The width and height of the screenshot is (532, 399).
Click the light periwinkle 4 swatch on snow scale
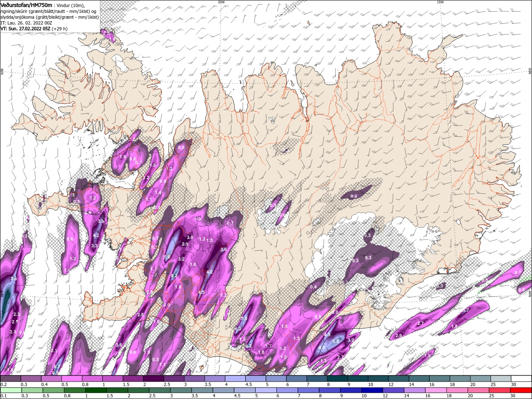[x=235, y=379]
